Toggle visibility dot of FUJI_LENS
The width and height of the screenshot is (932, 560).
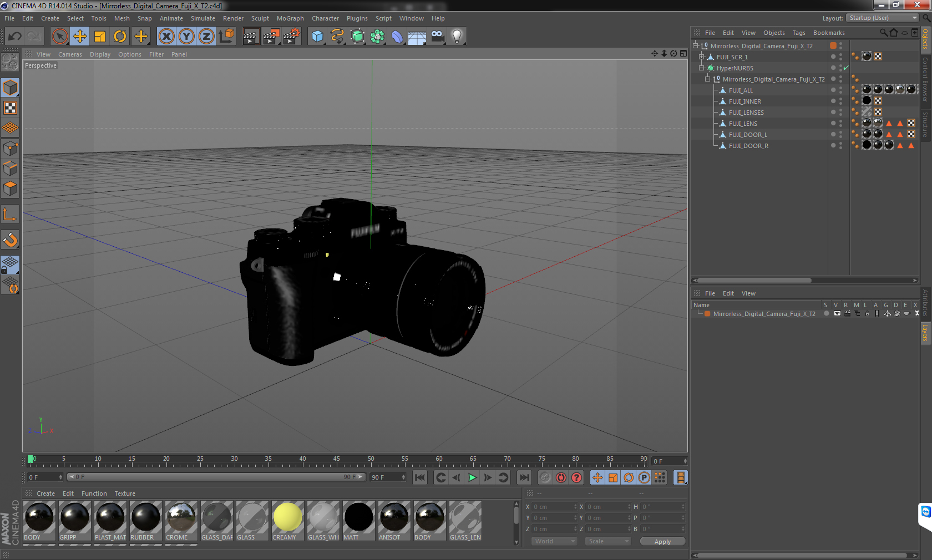click(833, 122)
